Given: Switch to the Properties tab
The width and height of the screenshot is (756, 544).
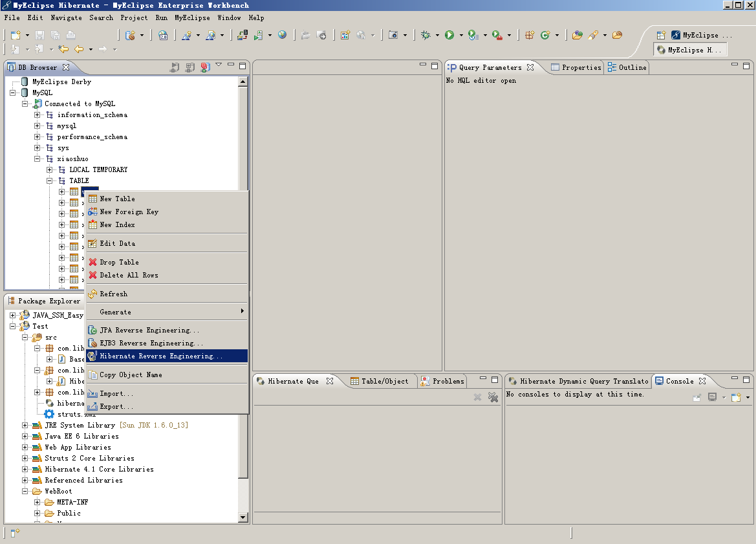Looking at the screenshot, I should pyautogui.click(x=576, y=67).
